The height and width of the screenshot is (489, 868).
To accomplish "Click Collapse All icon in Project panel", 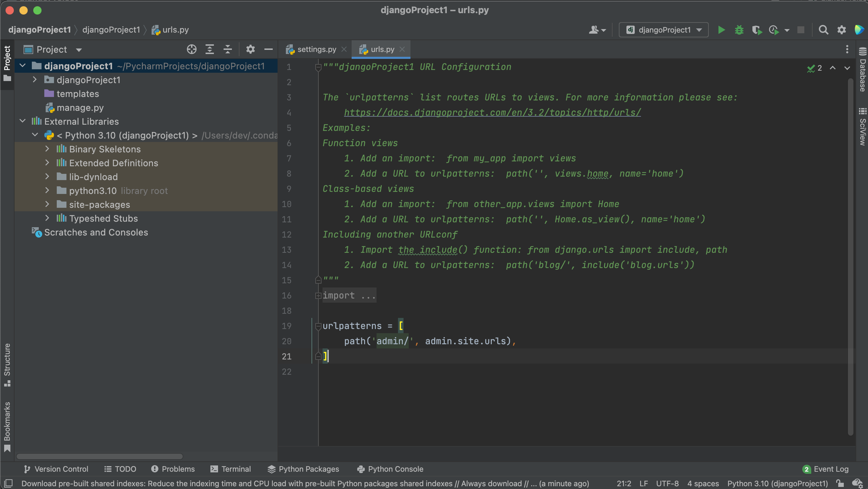I will [227, 50].
